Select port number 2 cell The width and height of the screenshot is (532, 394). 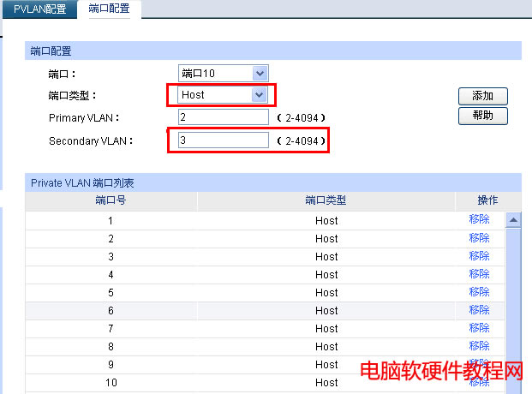pos(111,239)
